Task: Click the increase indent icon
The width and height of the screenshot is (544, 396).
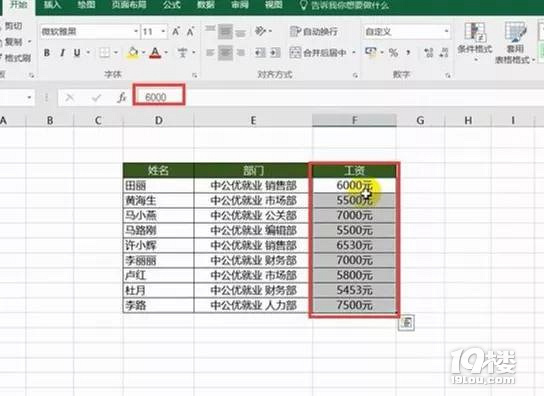Action: (275, 52)
